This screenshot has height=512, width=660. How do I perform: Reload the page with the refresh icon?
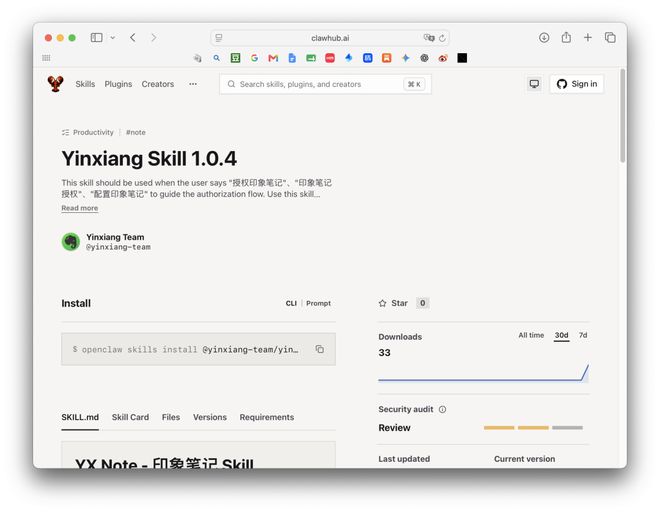click(x=442, y=38)
